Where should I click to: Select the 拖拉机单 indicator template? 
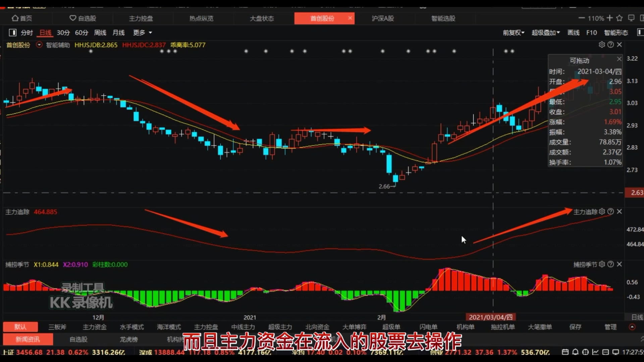503,327
